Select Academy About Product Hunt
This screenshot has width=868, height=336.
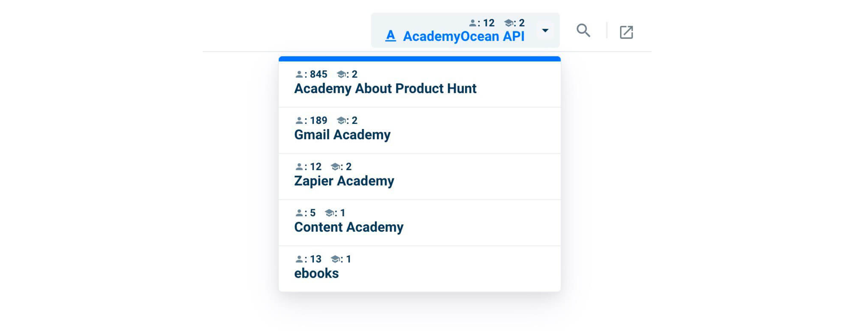pos(420,84)
